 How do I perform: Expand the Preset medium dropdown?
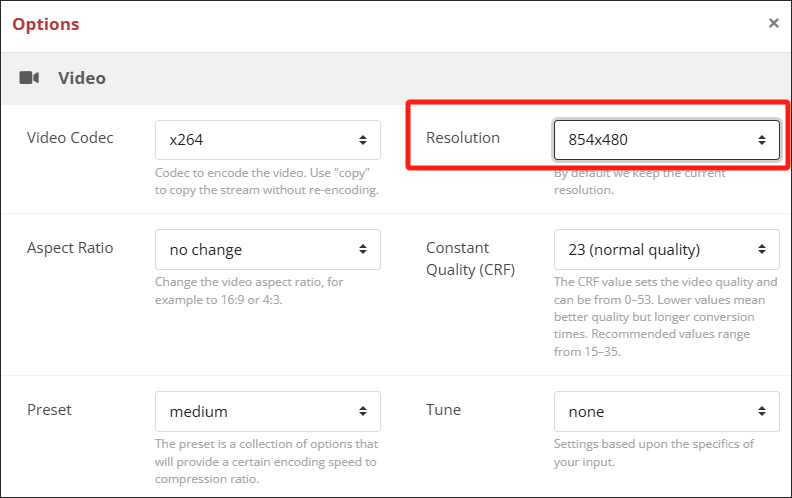(268, 411)
